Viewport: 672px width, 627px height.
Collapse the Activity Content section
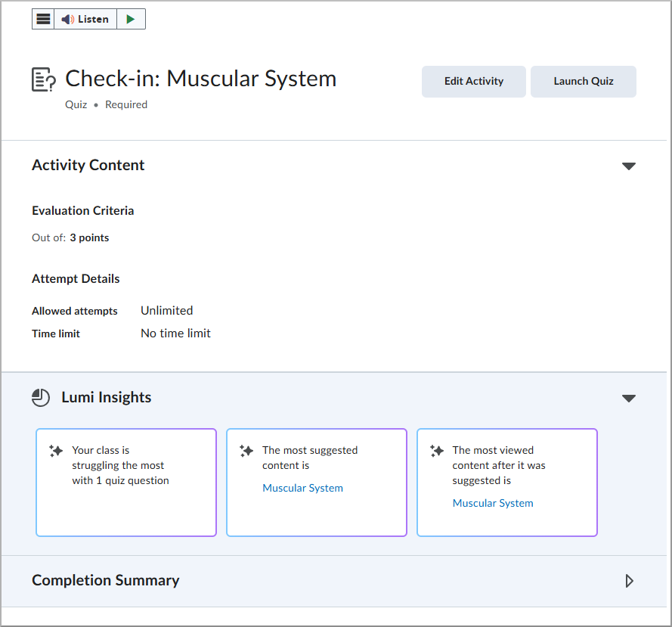pyautogui.click(x=629, y=166)
